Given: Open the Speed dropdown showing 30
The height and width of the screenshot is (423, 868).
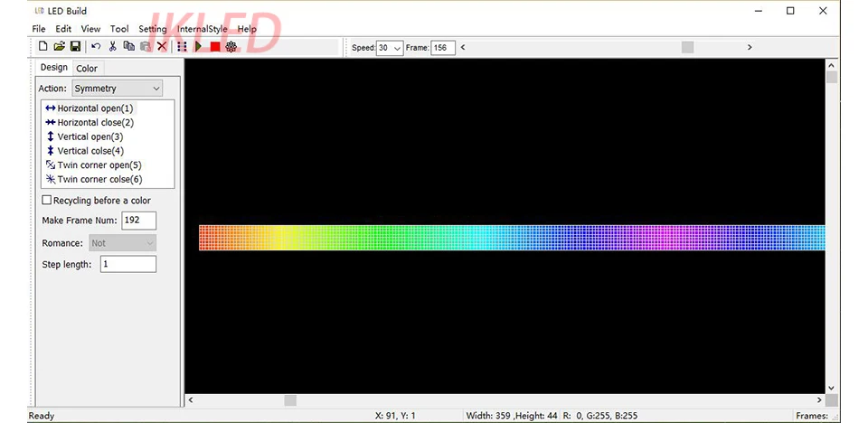Looking at the screenshot, I should (390, 48).
